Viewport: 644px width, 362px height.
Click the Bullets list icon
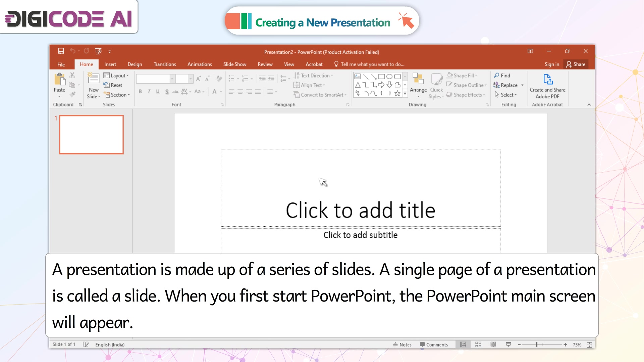[x=231, y=79]
